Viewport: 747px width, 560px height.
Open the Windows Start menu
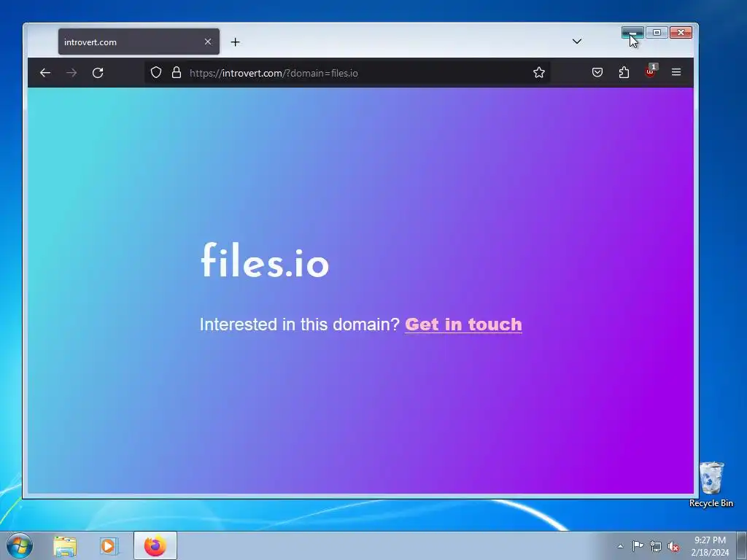point(19,545)
